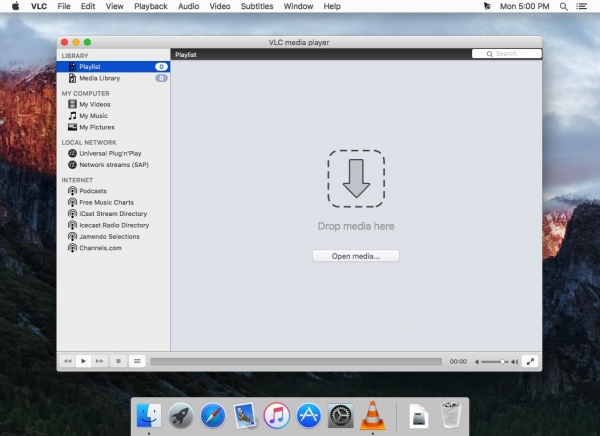Viewport: 600px width, 436px height.
Task: Open iTunes from the Dock
Action: (x=277, y=415)
